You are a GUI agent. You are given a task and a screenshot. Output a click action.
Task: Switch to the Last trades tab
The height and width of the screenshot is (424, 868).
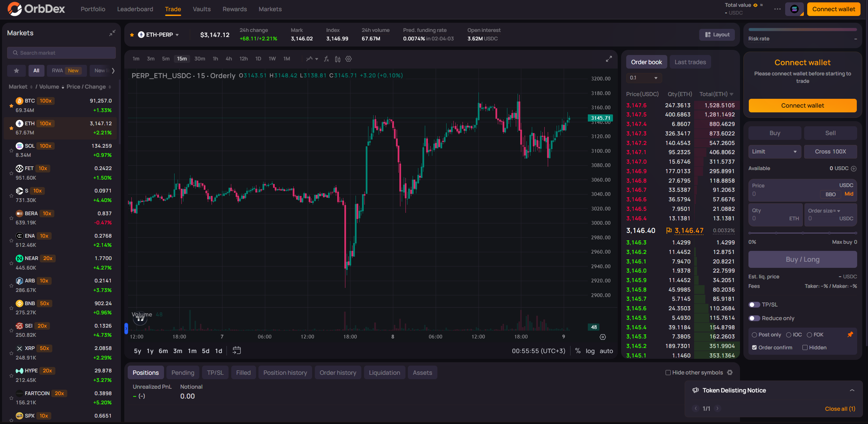690,62
